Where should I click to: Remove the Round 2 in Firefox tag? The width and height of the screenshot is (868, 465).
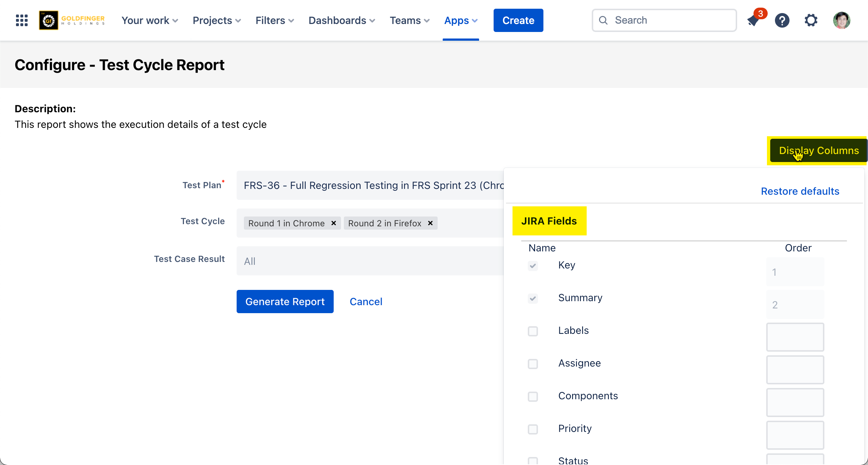430,223
